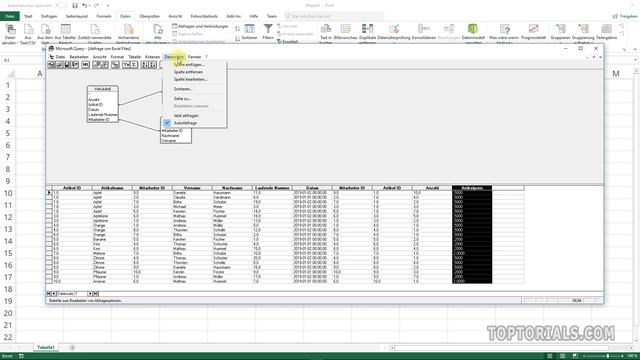The width and height of the screenshot is (640, 360).
Task: Click Aus Tabelle/Bereich in Excel ribbon
Action: point(65,33)
